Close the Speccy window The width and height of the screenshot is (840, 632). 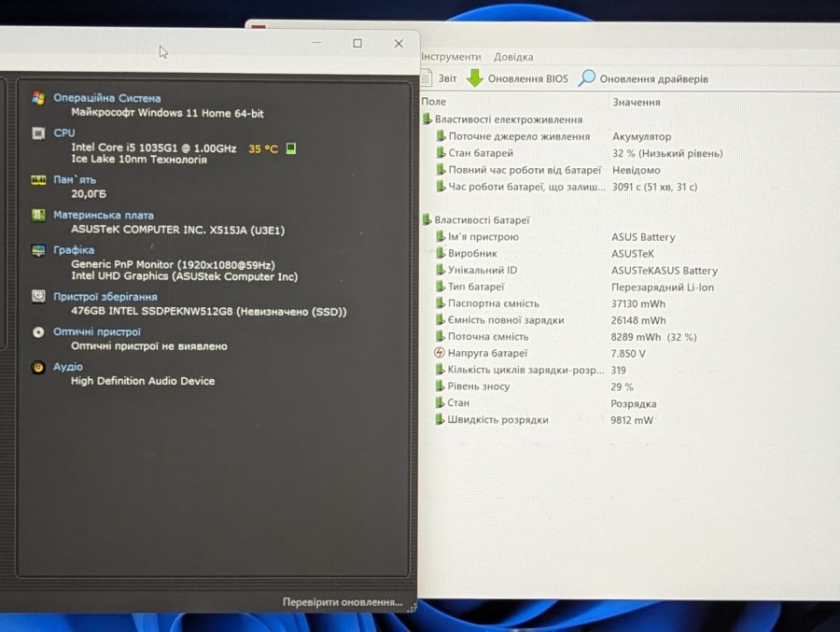(x=399, y=44)
